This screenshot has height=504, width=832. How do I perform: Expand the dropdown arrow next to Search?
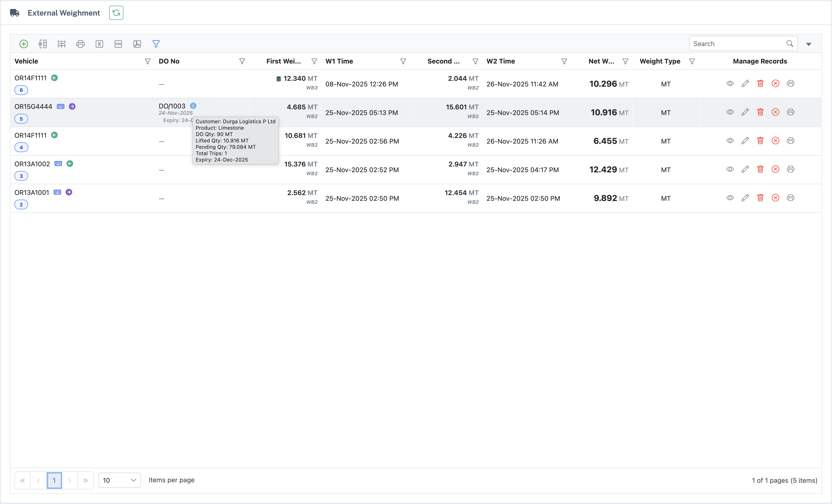click(809, 44)
